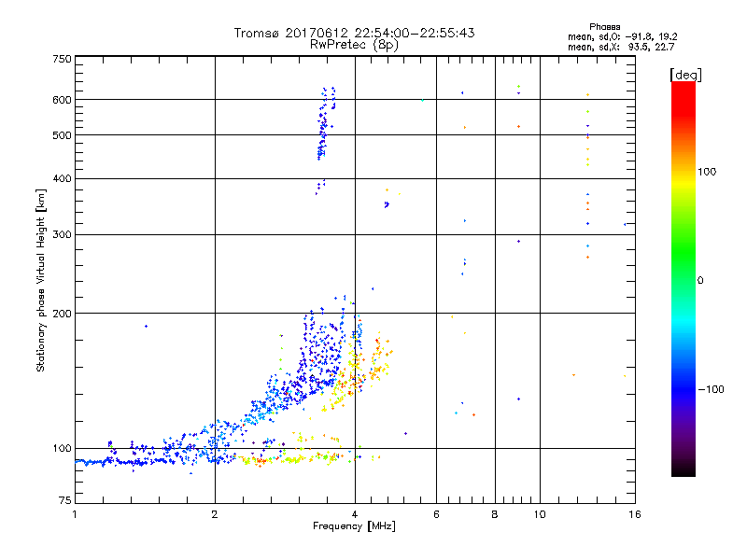The height and width of the screenshot is (560, 747).
Task: Click the 200 km tick label on the height axis
Action: (62, 314)
